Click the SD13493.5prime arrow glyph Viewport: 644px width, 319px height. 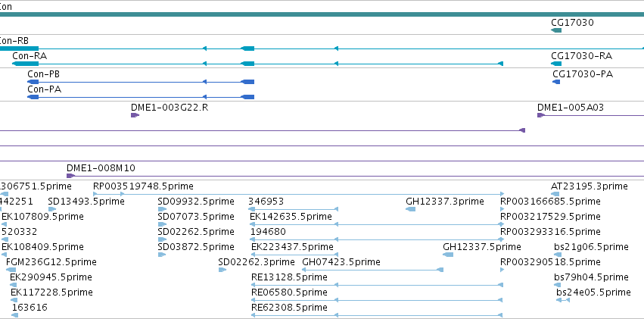click(x=52, y=209)
